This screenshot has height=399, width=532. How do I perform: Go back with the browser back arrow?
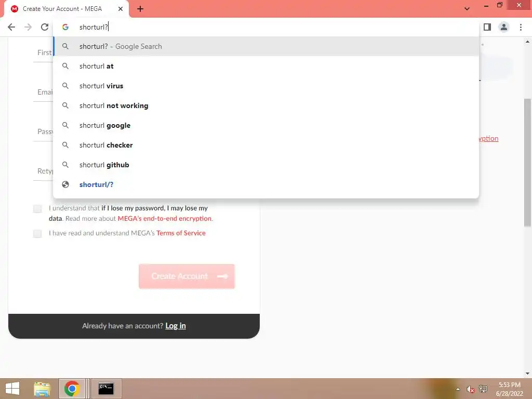(x=11, y=27)
